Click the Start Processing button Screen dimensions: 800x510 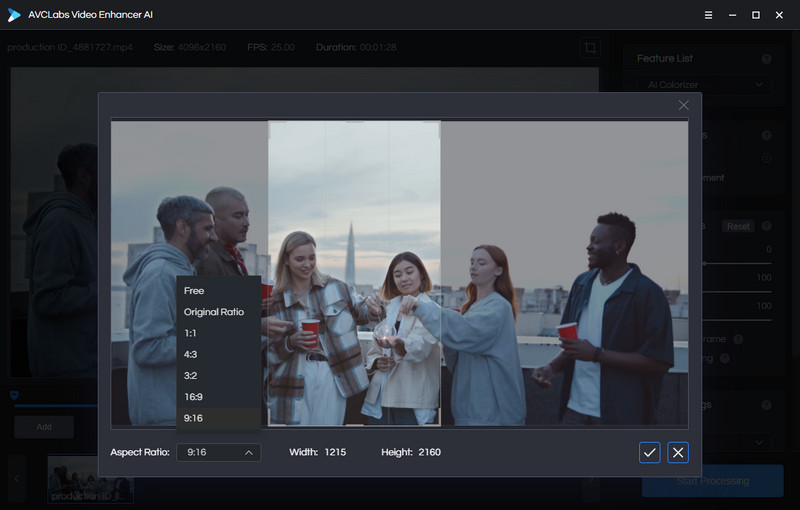pos(712,481)
